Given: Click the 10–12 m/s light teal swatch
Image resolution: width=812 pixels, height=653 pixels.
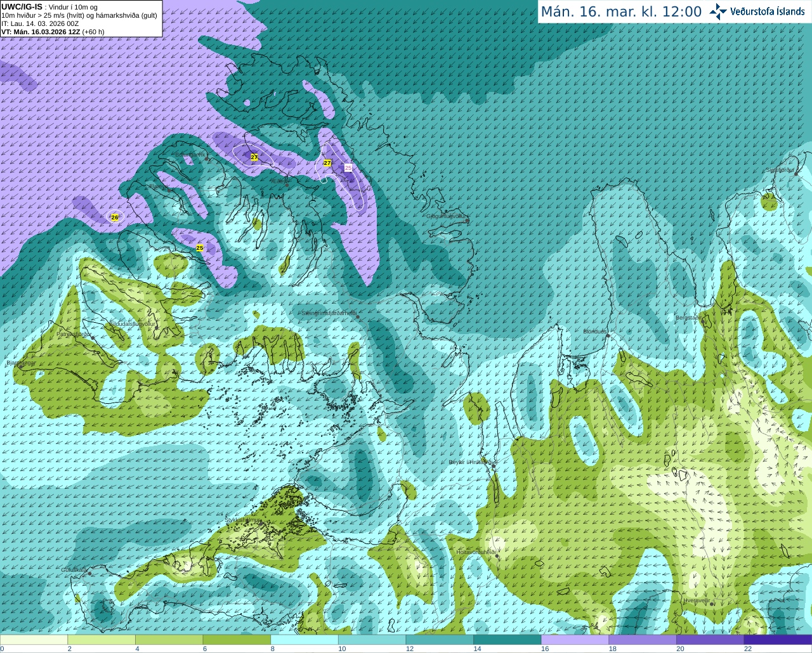Looking at the screenshot, I should pos(372,640).
